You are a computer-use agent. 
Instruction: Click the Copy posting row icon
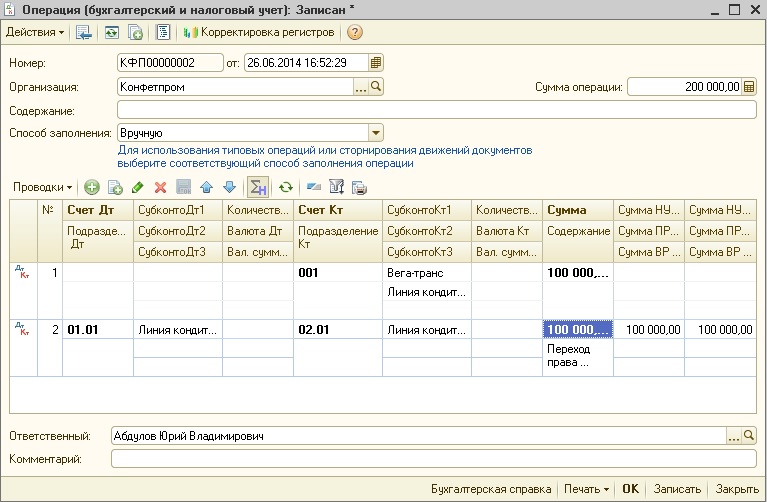pos(115,187)
